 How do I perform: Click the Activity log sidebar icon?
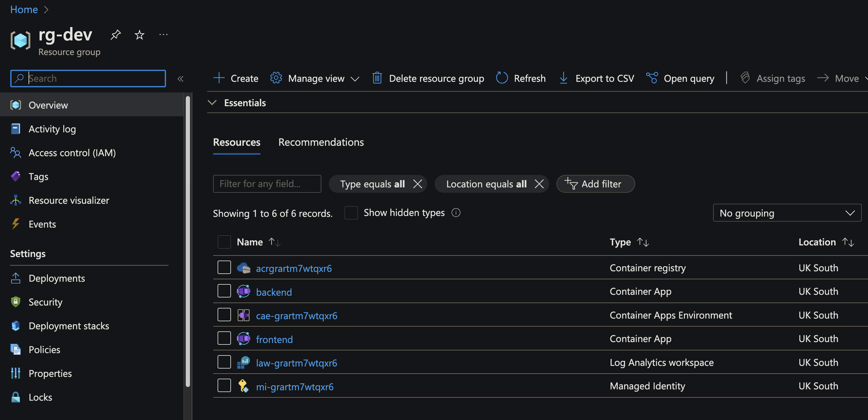15,129
